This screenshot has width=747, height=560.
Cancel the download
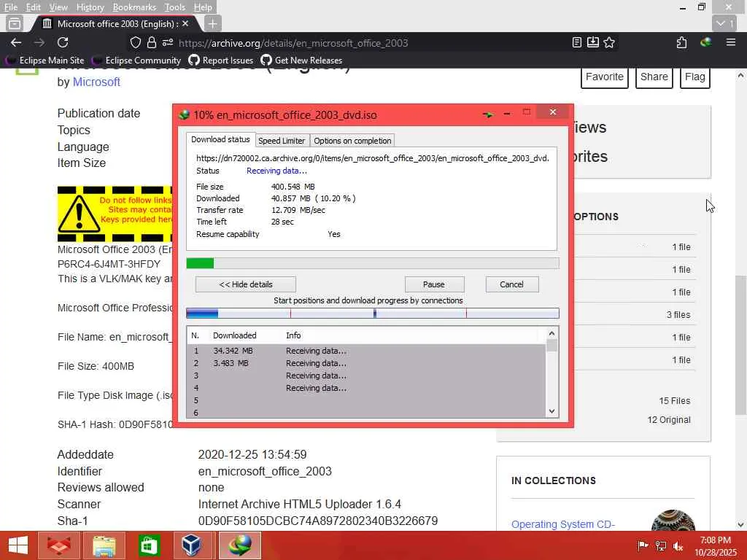tap(511, 284)
